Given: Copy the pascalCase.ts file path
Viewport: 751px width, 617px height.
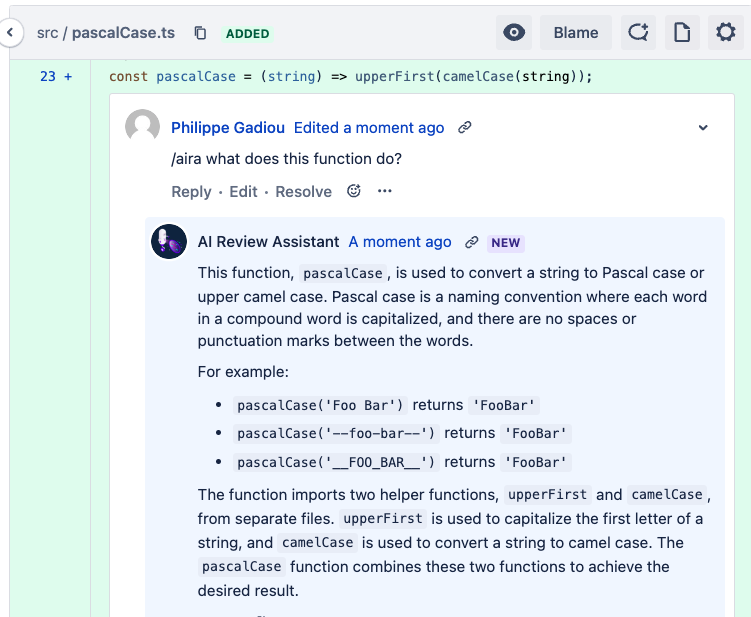Looking at the screenshot, I should tap(200, 33).
